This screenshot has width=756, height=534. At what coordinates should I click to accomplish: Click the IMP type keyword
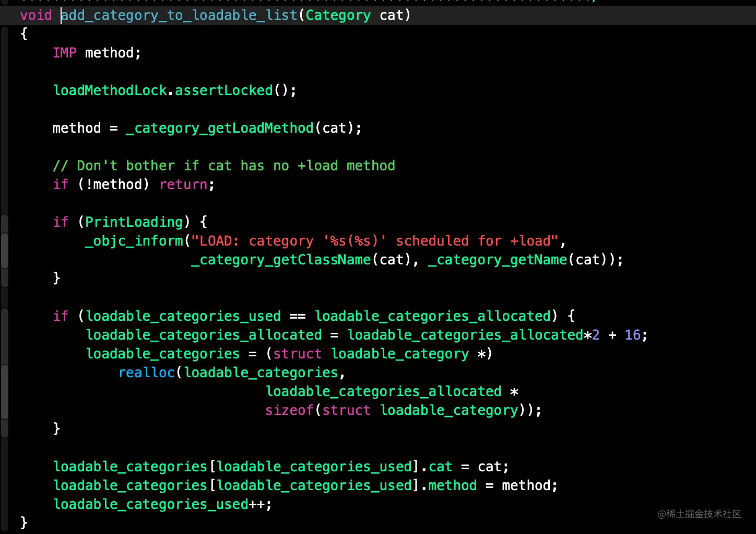click(x=65, y=53)
